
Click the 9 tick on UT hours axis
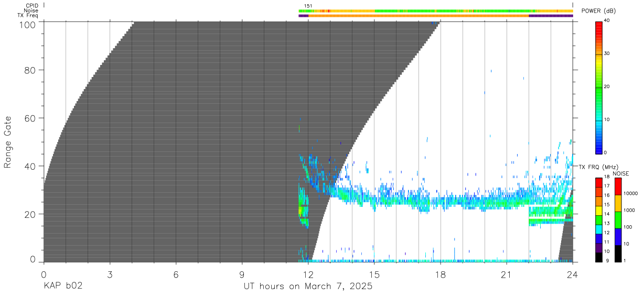242,274
